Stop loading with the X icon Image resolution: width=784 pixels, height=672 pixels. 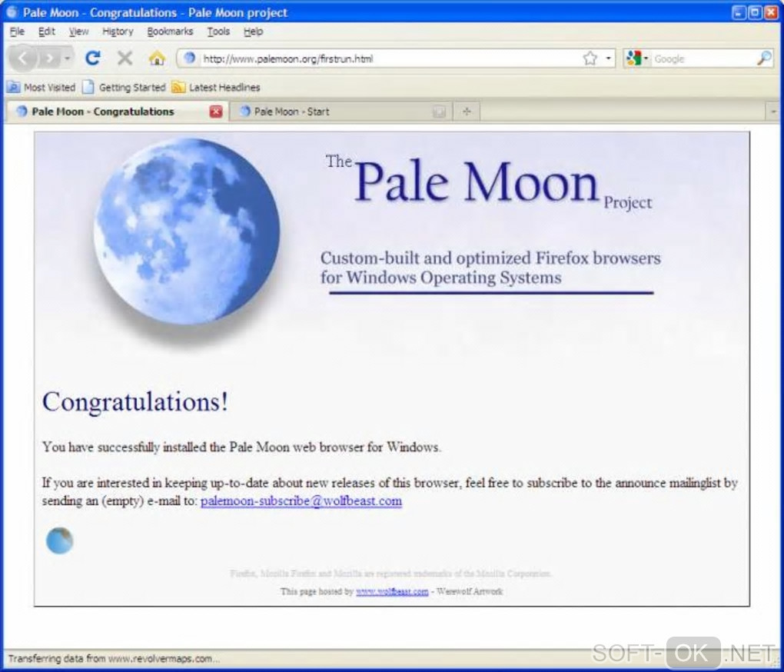125,58
